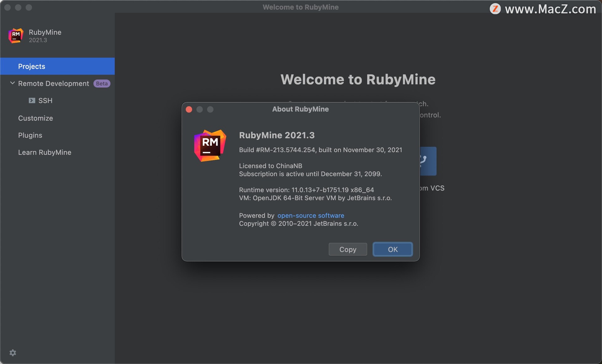
Task: Click the RubyMine logo in the sidebar header
Action: point(16,36)
